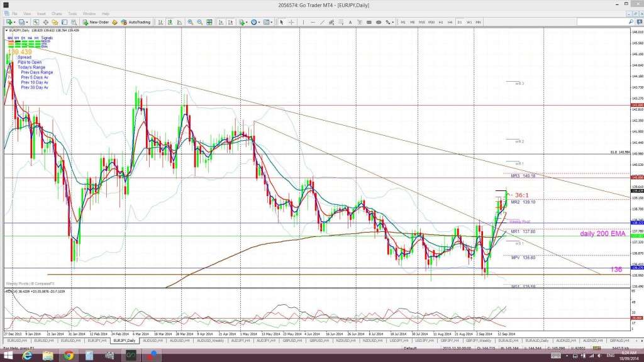Click the MR2 139.10 pivot label
644x362 pixels.
(523, 202)
